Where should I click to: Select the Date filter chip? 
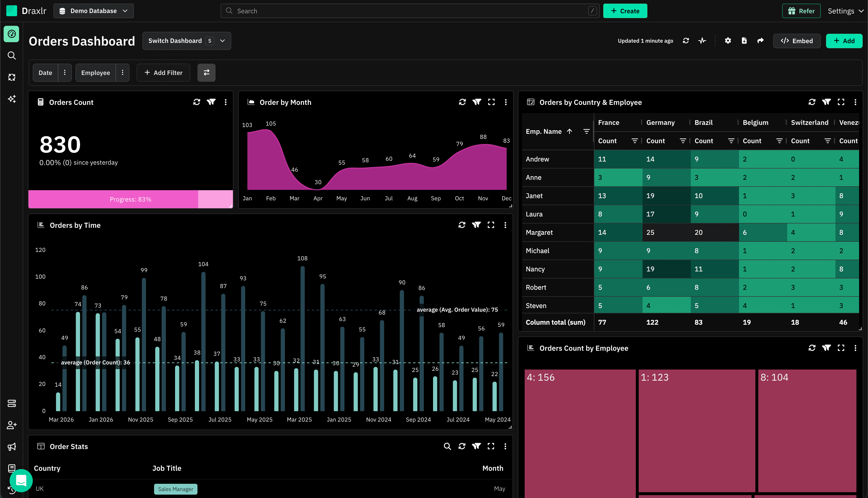(46, 73)
